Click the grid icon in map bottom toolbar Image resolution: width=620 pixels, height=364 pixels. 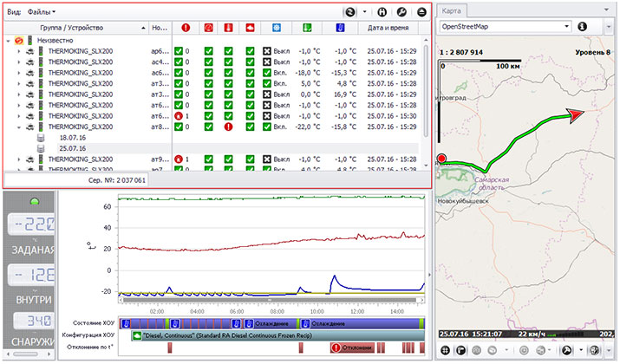click(x=445, y=350)
